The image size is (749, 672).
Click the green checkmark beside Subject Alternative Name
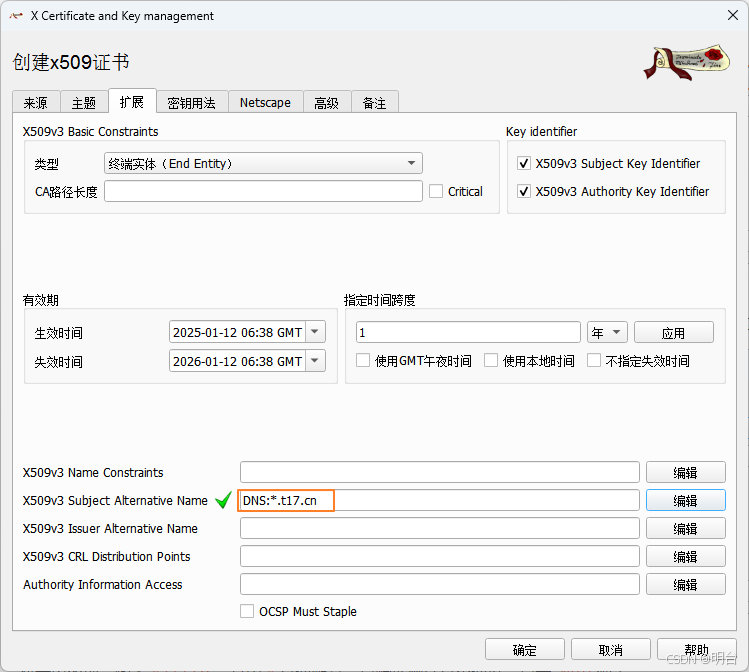tap(223, 500)
